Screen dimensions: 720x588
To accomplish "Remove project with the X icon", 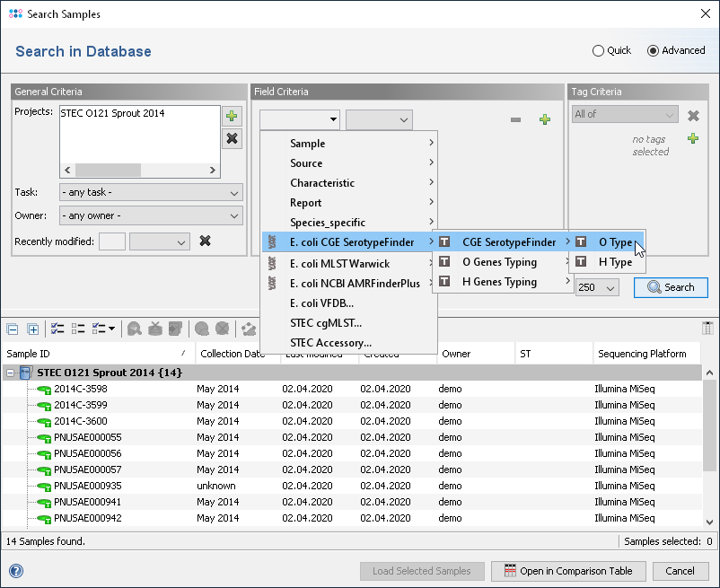I will point(233,138).
